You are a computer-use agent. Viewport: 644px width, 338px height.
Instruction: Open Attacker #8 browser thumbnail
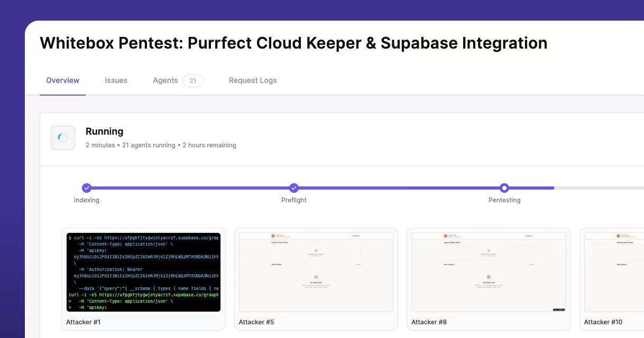489,272
